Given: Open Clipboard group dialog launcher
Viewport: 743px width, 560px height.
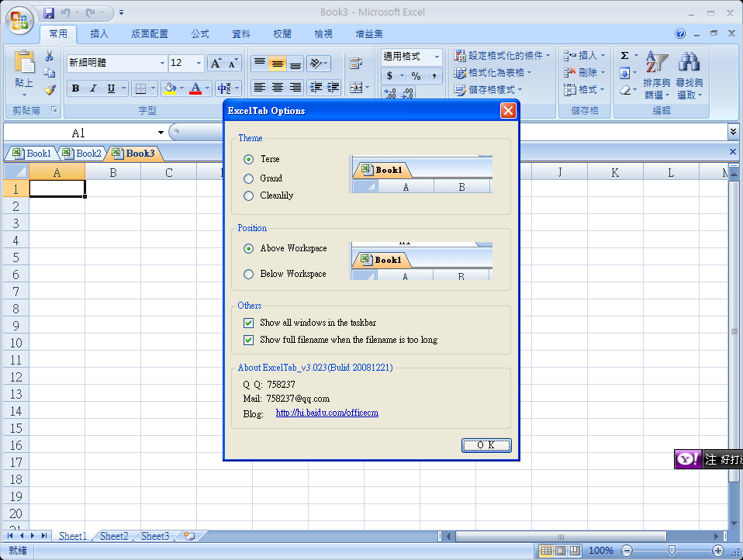Looking at the screenshot, I should [x=54, y=110].
